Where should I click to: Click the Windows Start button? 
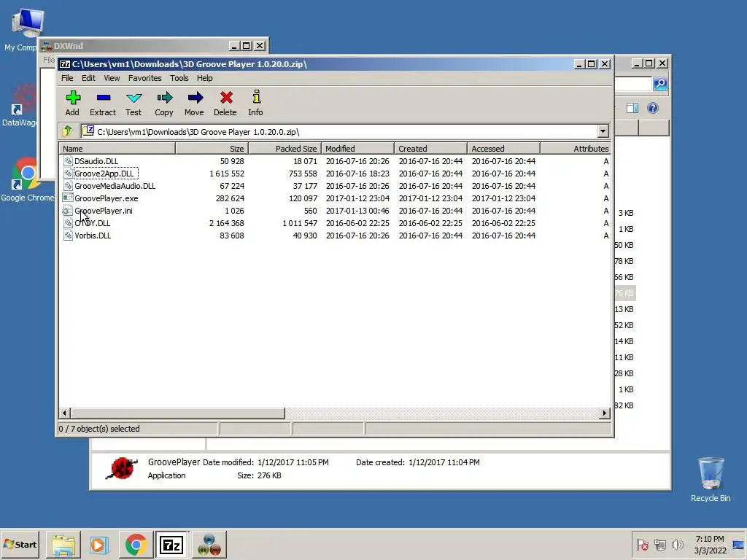point(20,544)
